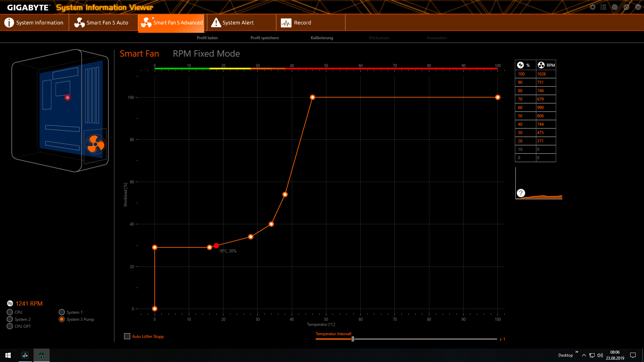Enable Auto Lüfter Stopp checkbox
The height and width of the screenshot is (362, 644).
point(127,336)
